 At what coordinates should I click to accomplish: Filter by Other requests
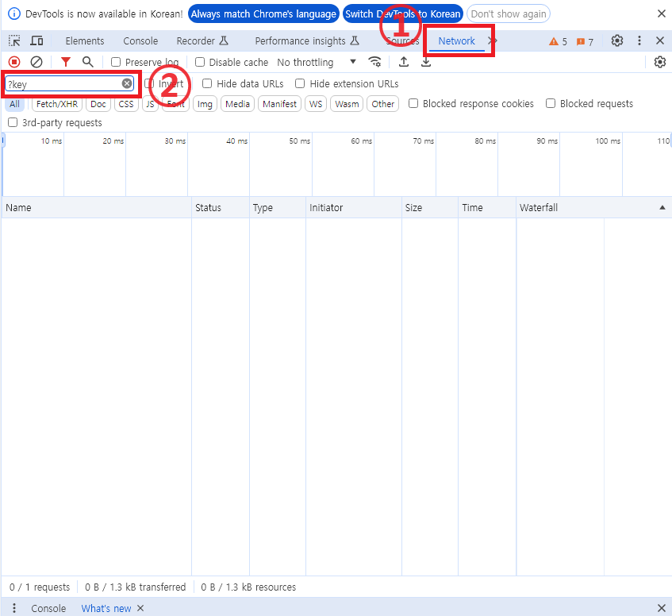382,104
